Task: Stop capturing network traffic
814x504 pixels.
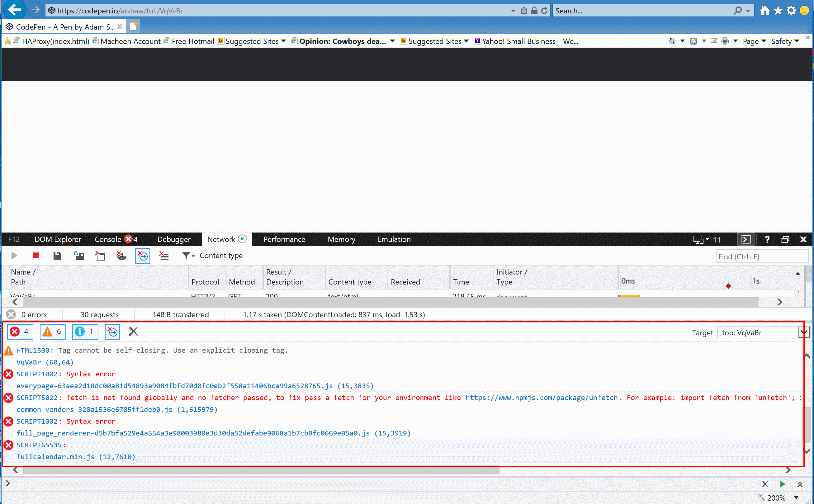Action: (36, 256)
